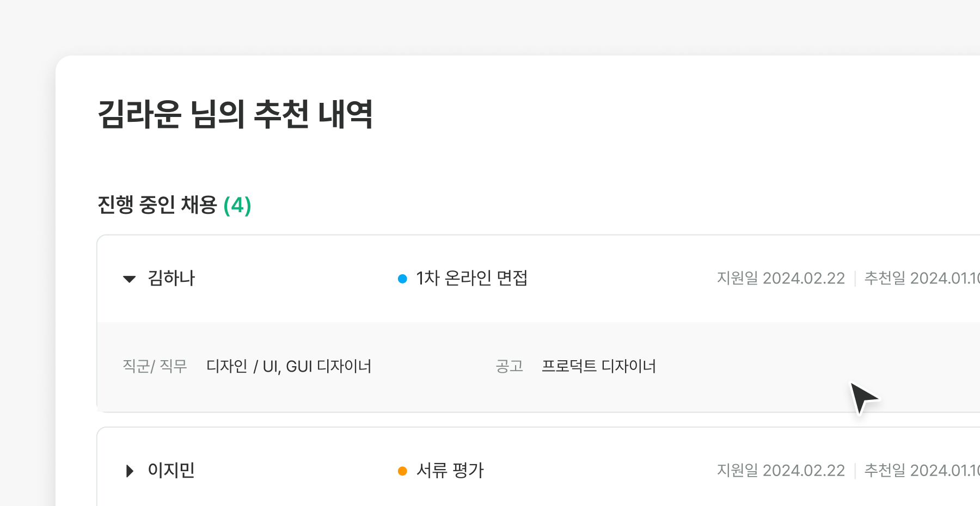Collapse the 김하나 row triangle
Image resolution: width=980 pixels, height=506 pixels.
point(129,279)
